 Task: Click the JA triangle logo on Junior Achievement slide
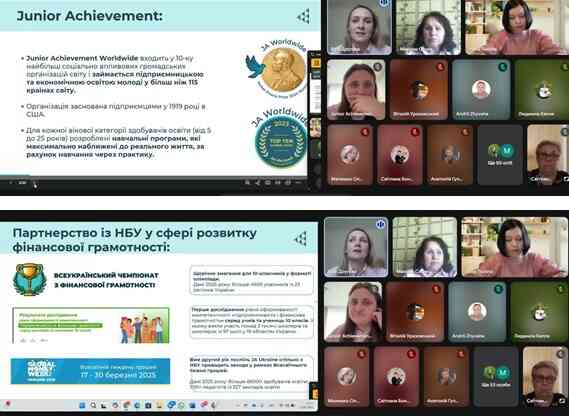tap(304, 16)
